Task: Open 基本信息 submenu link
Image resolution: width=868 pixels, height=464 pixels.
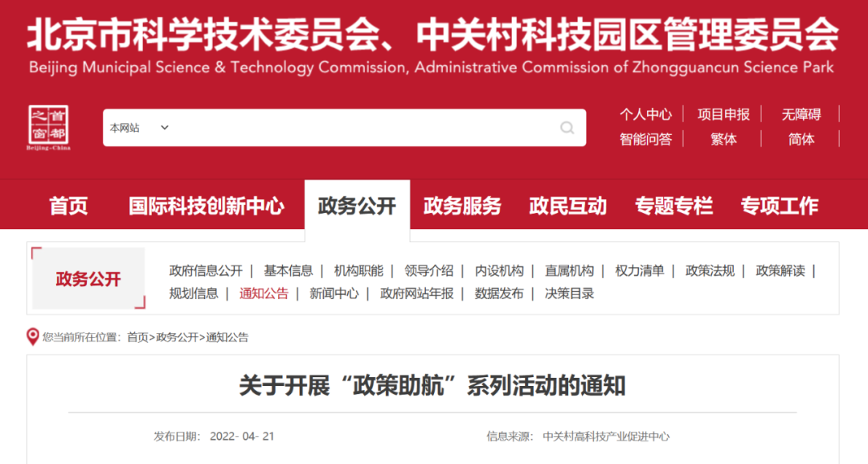Action: [289, 271]
